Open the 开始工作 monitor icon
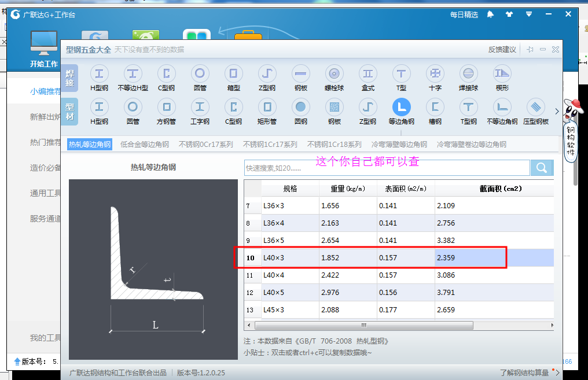This screenshot has width=588, height=380. click(44, 43)
